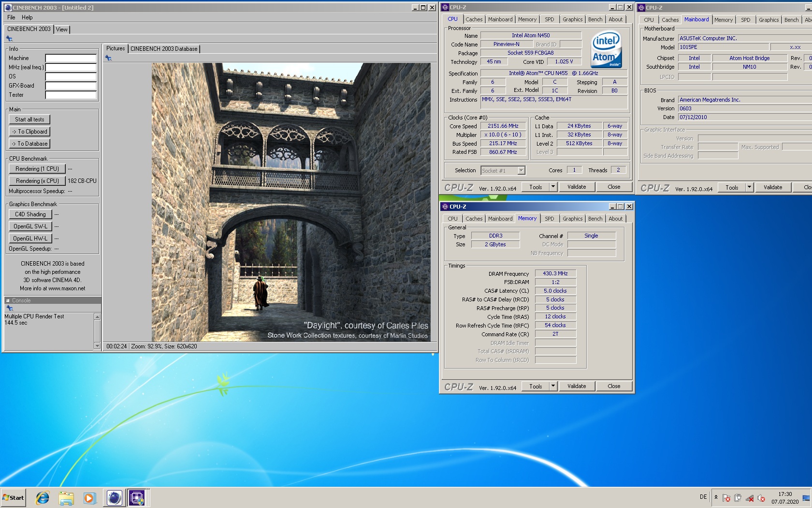Open the Help menu in CINEBENCH
The image size is (812, 508).
click(27, 17)
